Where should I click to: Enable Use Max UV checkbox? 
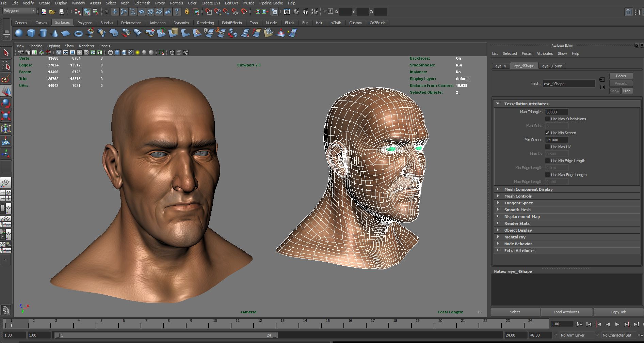pos(547,147)
